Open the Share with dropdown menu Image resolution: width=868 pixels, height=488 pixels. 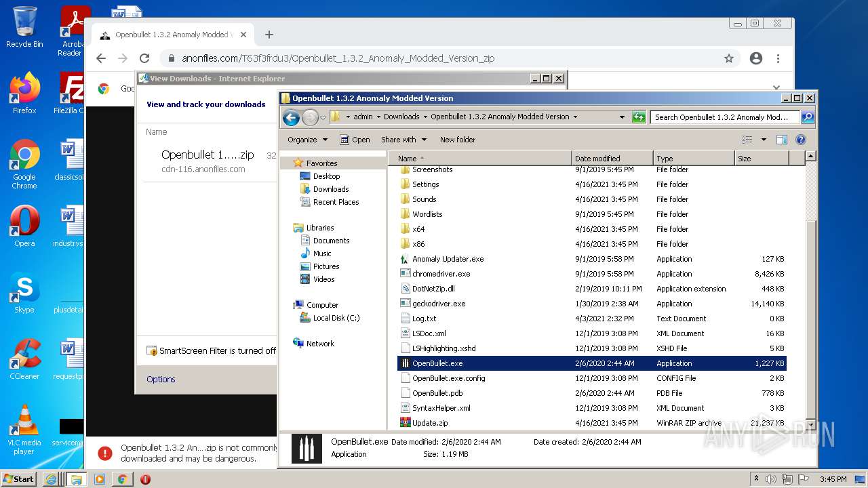[403, 140]
